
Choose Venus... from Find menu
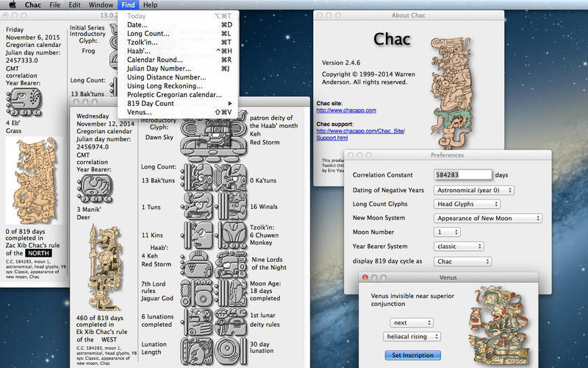pyautogui.click(x=179, y=112)
